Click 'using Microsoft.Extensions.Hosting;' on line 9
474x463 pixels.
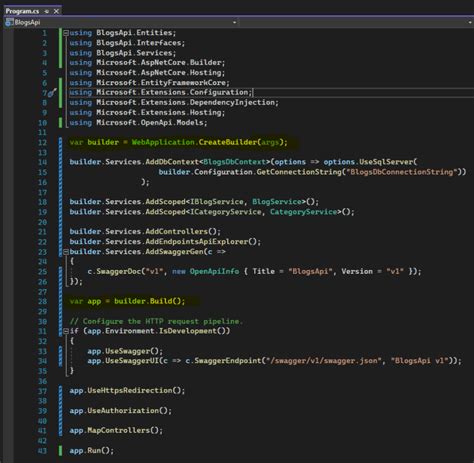147,112
